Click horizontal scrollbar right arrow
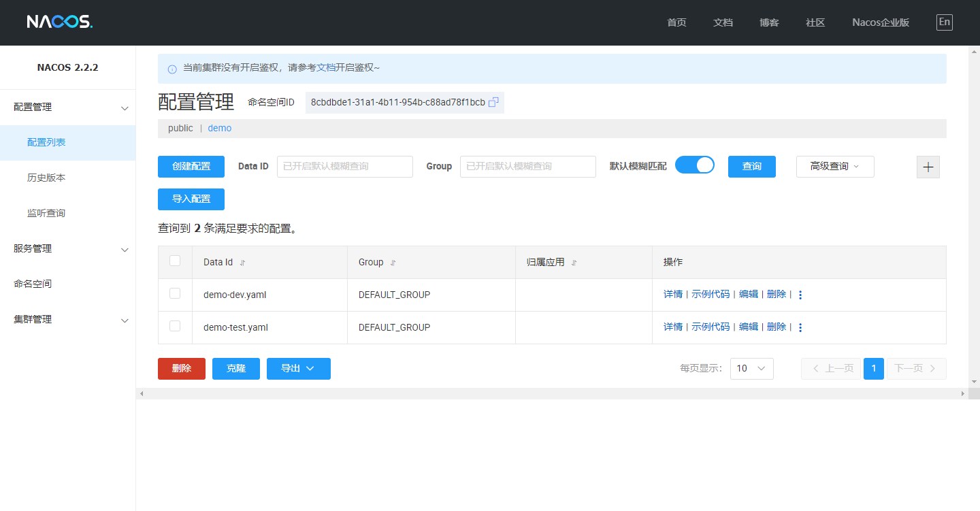 point(962,394)
